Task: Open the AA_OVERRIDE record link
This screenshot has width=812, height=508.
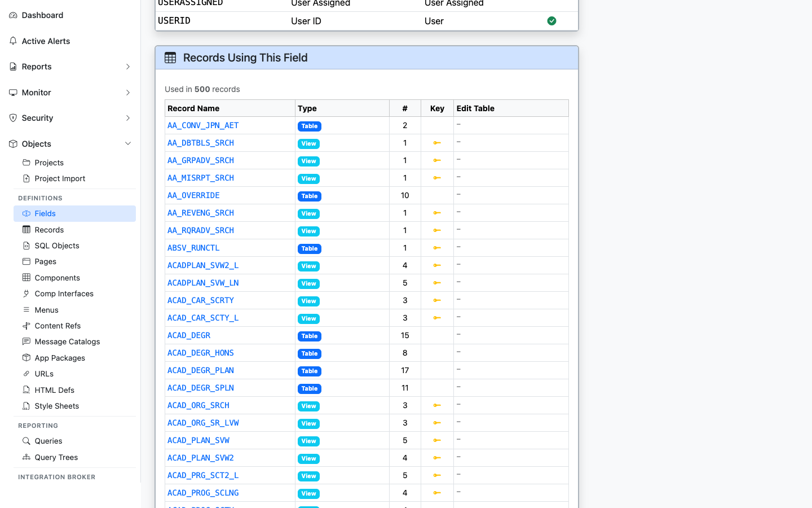Action: [x=193, y=195]
